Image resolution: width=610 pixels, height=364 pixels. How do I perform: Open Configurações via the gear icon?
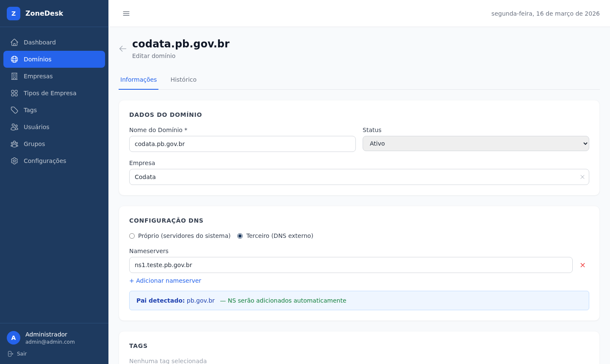[14, 161]
